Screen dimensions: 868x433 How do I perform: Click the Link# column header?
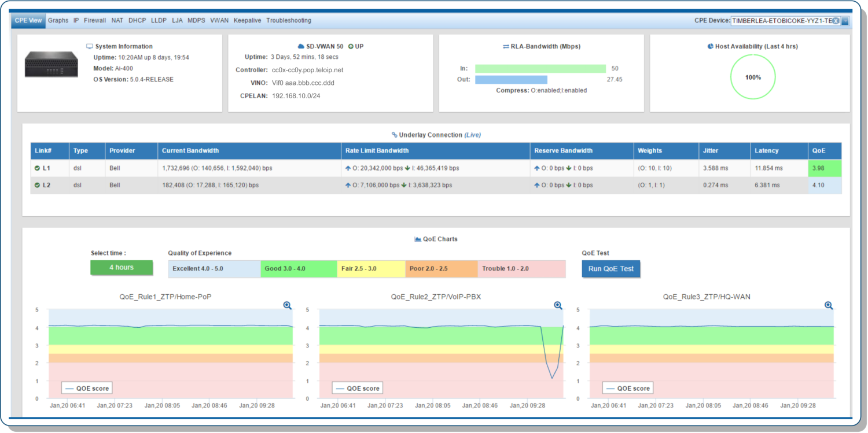point(50,151)
